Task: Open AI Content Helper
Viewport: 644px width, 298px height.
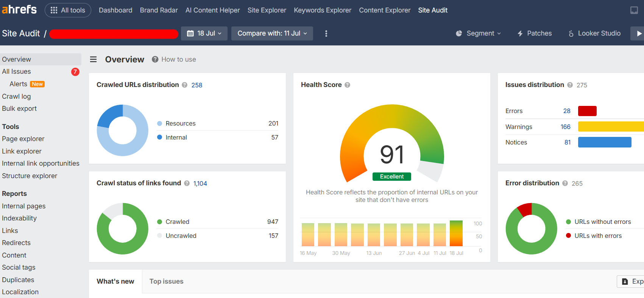Action: point(213,10)
